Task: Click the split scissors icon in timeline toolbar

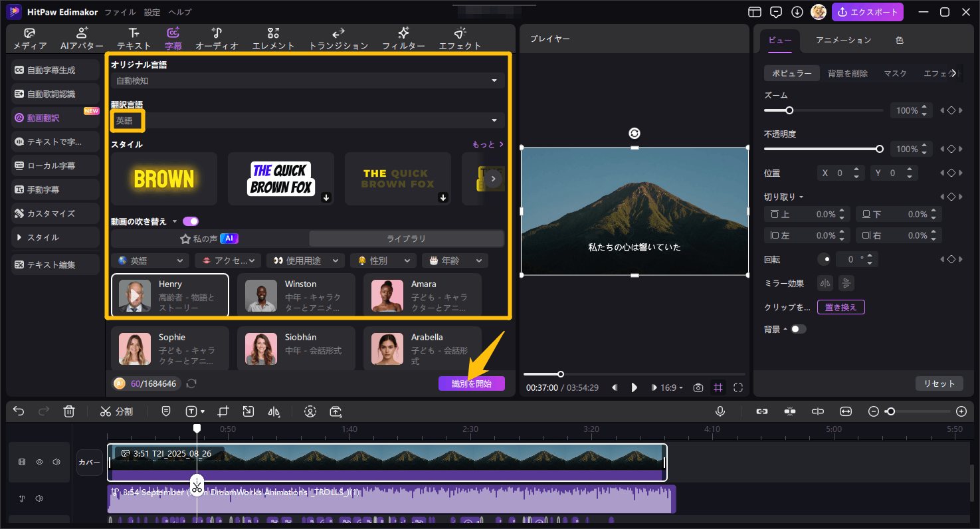Action: coord(106,411)
